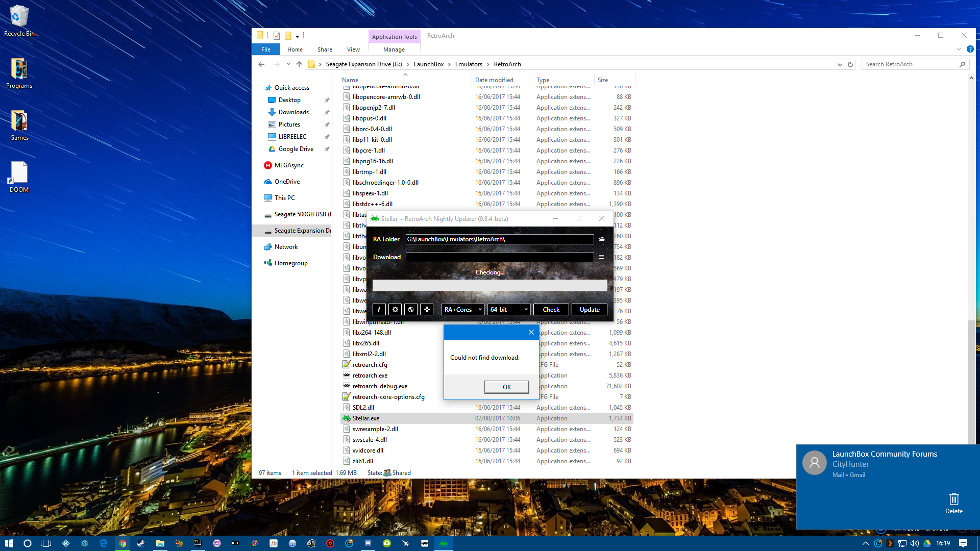
Task: Open Stellar settings gear button
Action: click(x=395, y=309)
